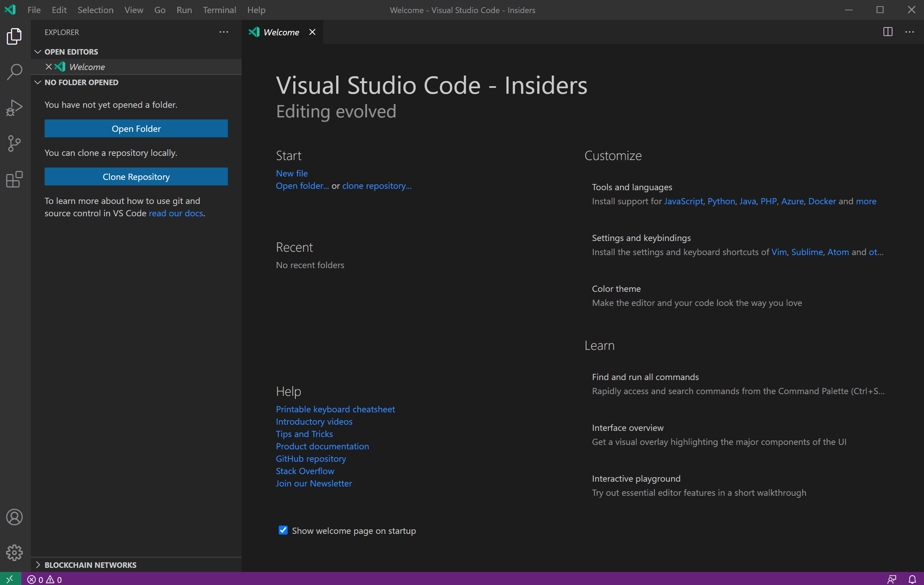Open the Terminal menu
This screenshot has width=924, height=585.
click(219, 10)
